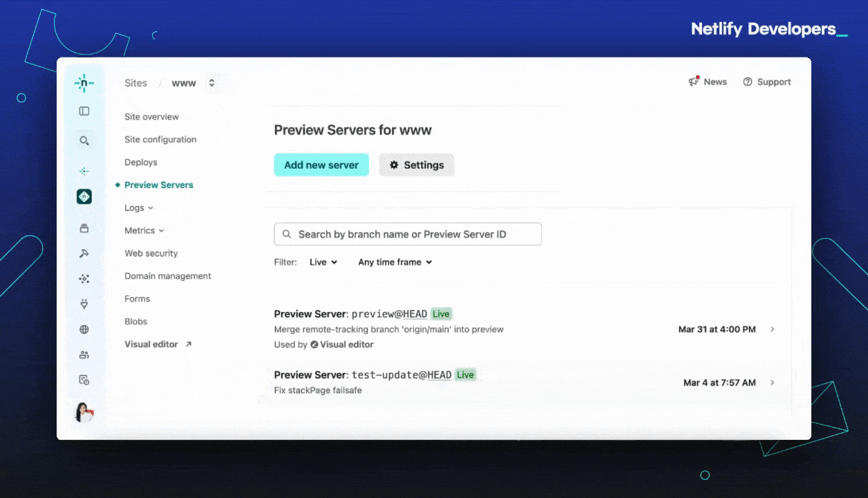Click the magnifier icon in search field

287,234
